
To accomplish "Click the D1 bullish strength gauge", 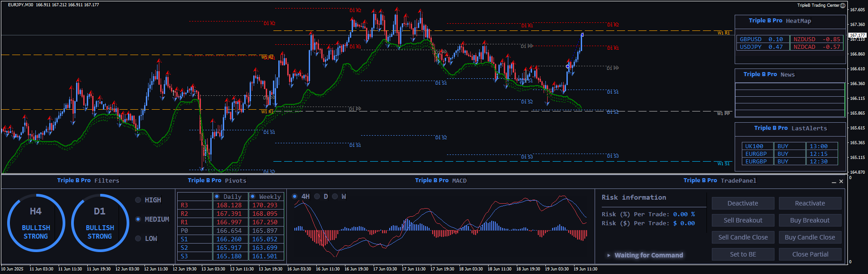I will [x=100, y=223].
